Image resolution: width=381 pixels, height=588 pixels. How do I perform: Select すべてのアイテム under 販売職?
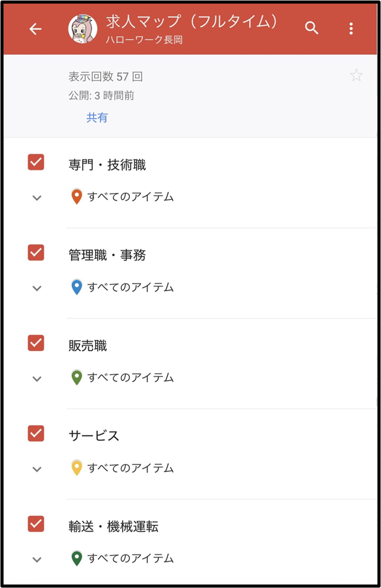click(x=130, y=377)
